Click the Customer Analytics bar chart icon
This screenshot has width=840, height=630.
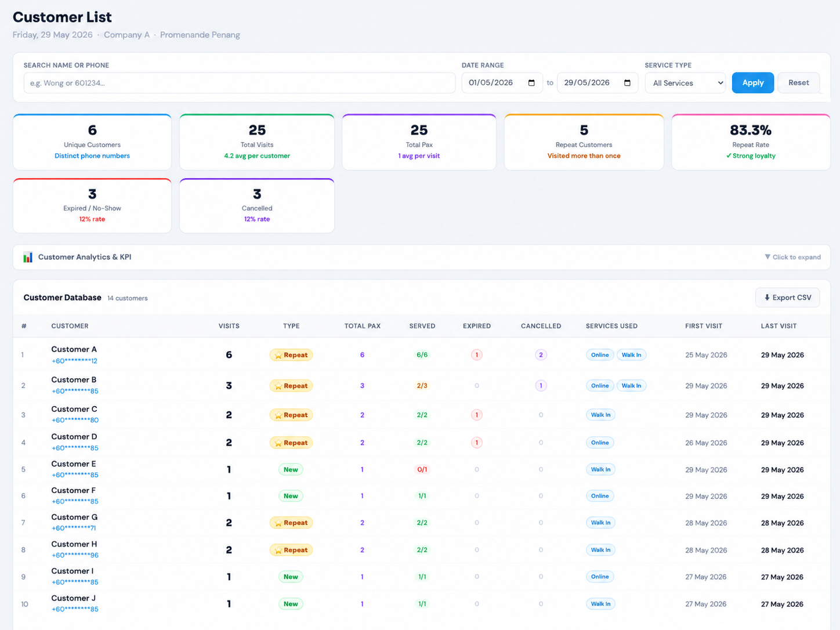pos(28,257)
